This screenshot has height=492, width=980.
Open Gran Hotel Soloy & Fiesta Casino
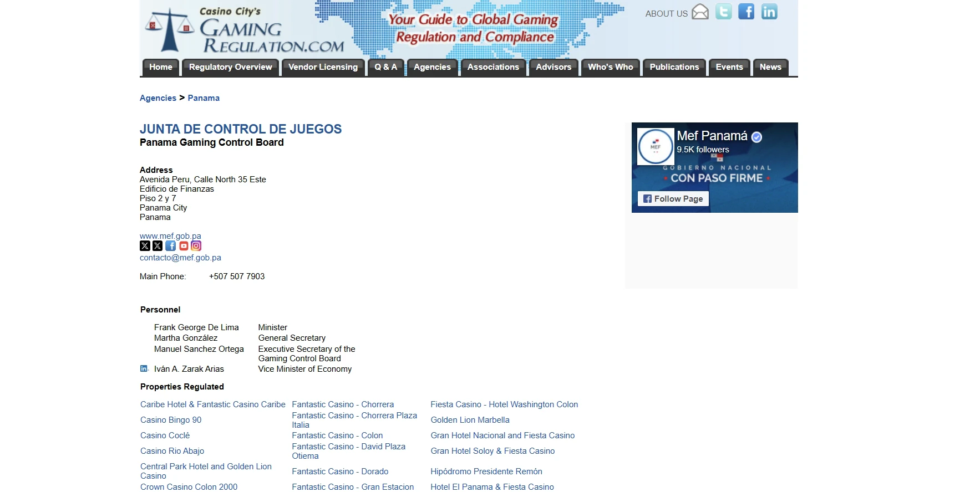[x=493, y=451]
